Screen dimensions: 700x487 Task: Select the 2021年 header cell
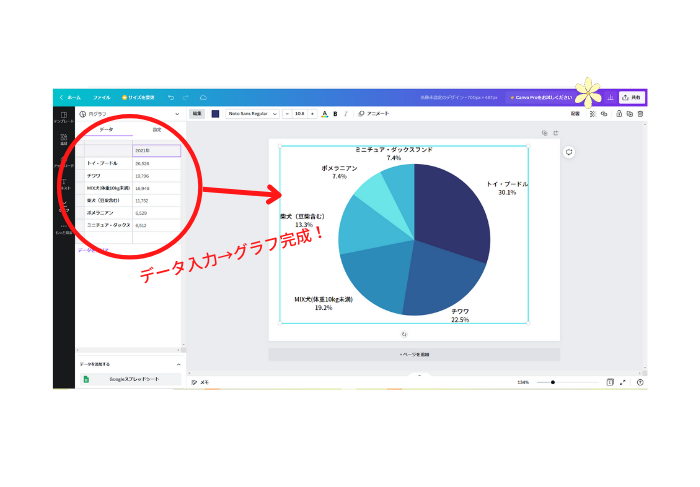157,150
